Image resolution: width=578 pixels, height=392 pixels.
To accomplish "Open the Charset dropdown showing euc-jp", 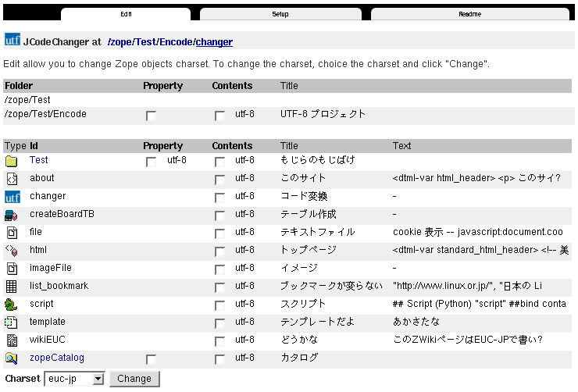I will (74, 379).
